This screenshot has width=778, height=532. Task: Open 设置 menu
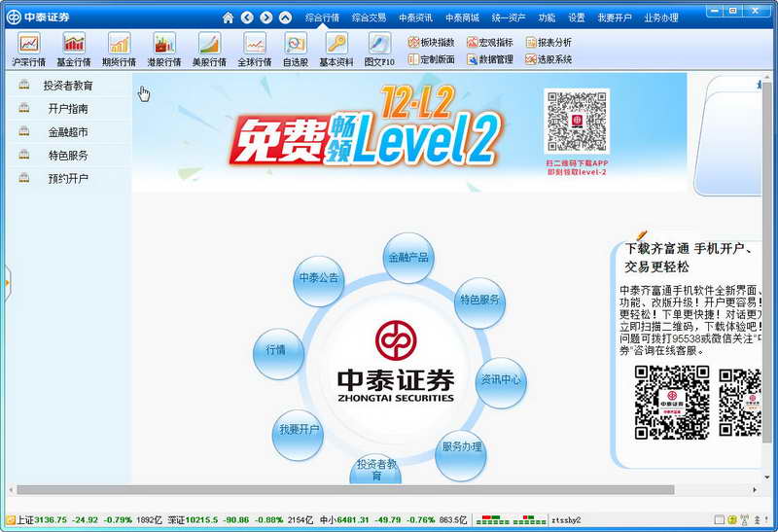[576, 18]
